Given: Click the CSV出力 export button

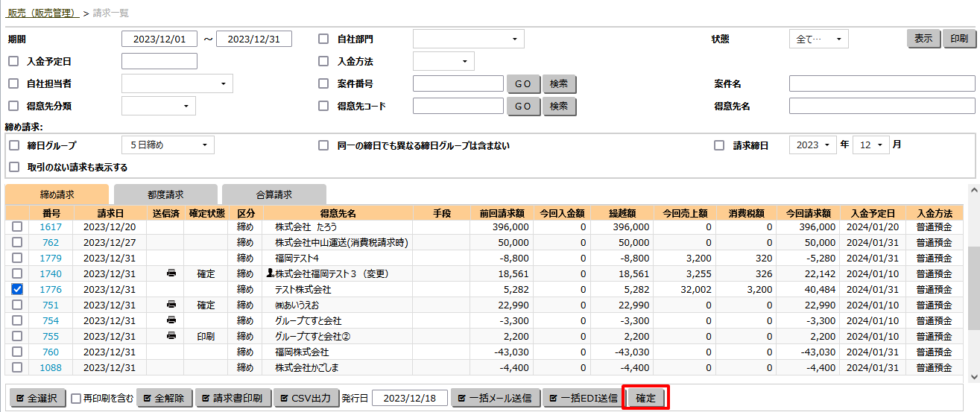Looking at the screenshot, I should 306,398.
